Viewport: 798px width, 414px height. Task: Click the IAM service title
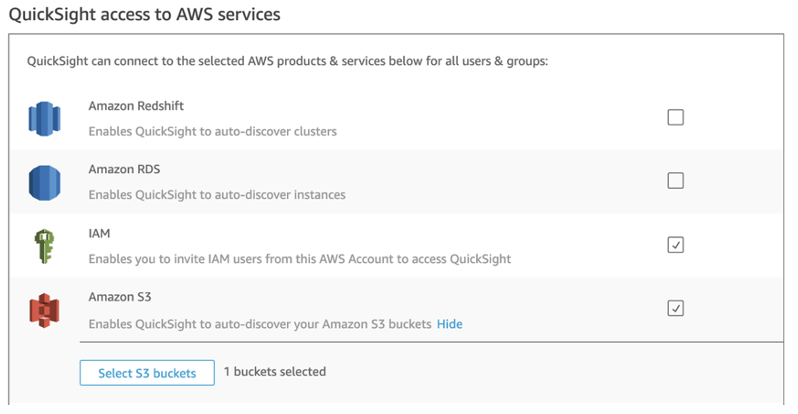[100, 233]
